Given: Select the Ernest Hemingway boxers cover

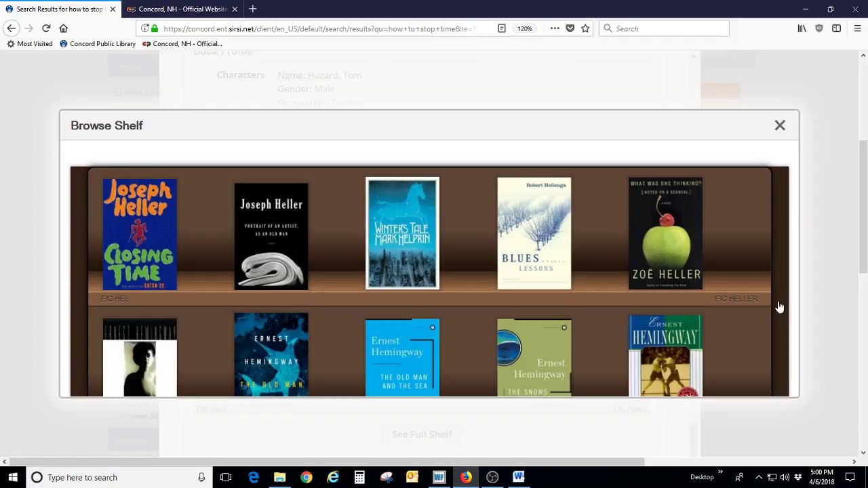Looking at the screenshot, I should pos(666,355).
